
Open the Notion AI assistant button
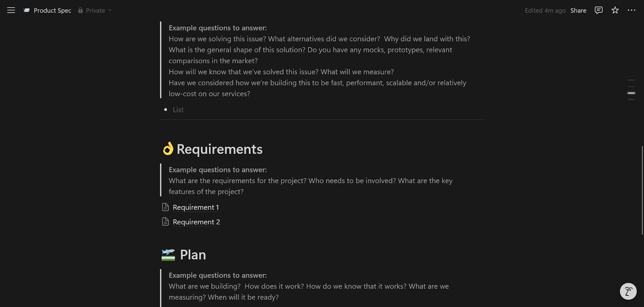(628, 291)
